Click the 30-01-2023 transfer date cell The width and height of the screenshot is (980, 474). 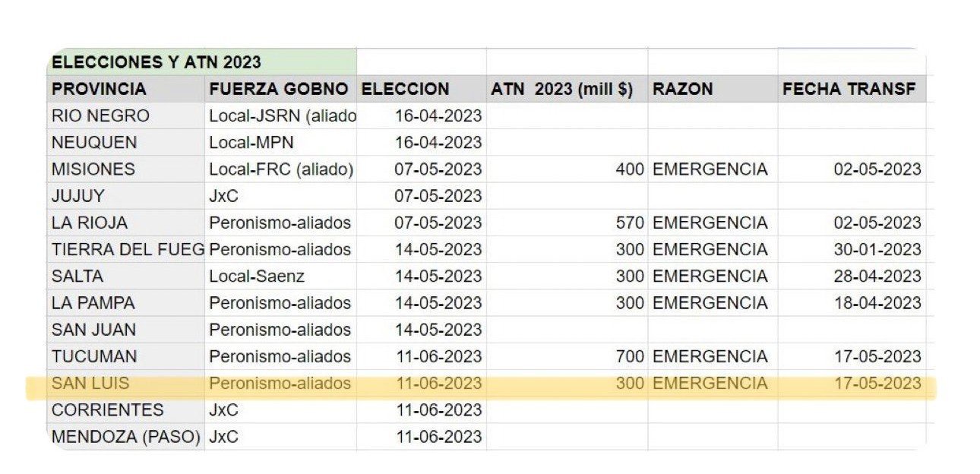pos(876,250)
